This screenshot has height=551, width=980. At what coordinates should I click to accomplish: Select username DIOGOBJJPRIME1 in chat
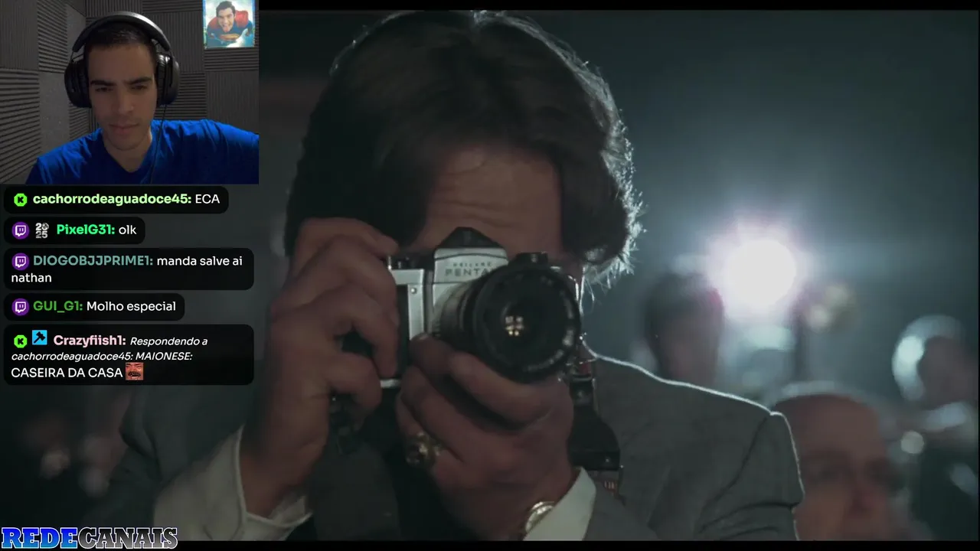click(x=93, y=261)
